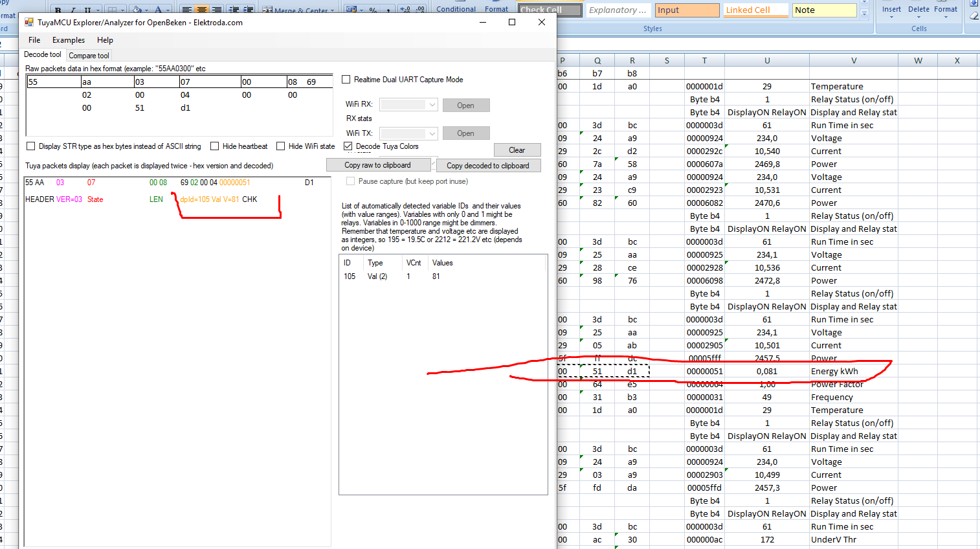Align text right in Excel ribbon

point(216,10)
